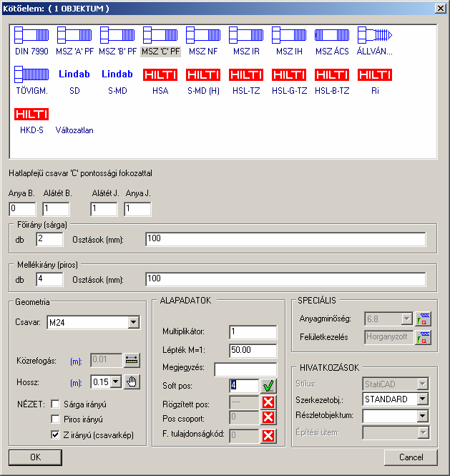The width and height of the screenshot is (450, 476).
Task: Click the red X beside Pos csoport
Action: click(x=268, y=417)
